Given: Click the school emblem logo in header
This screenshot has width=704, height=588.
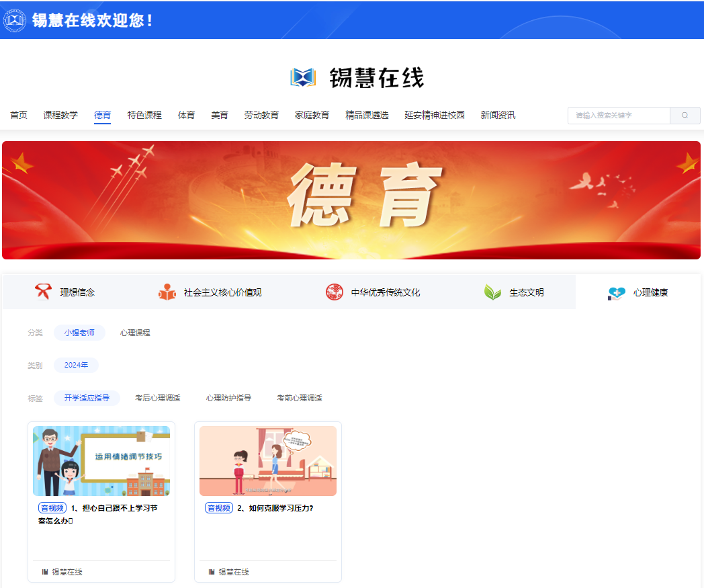Looking at the screenshot, I should pos(15,20).
